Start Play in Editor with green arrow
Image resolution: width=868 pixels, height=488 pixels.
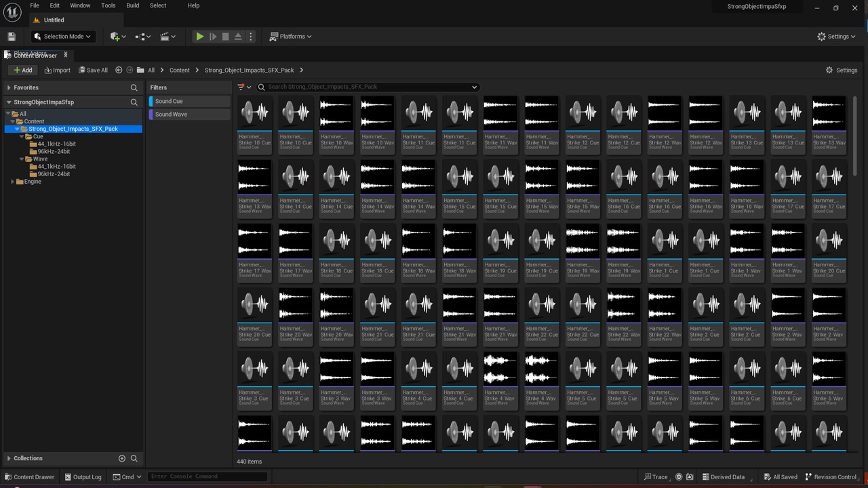click(x=199, y=37)
